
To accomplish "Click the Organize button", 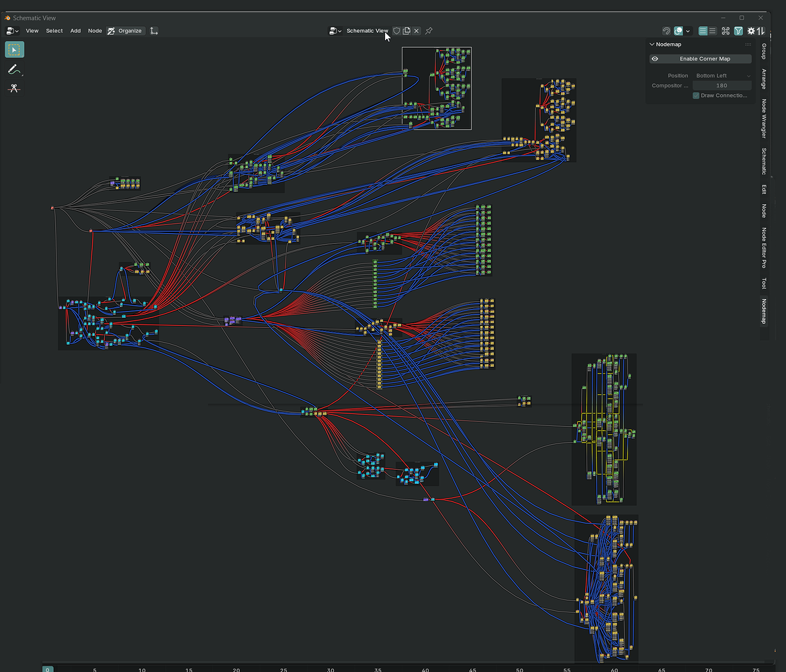I will click(x=126, y=31).
